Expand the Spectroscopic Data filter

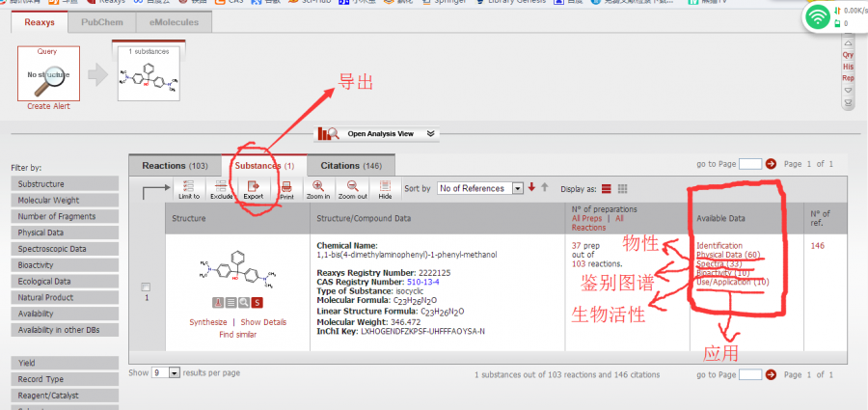tap(65, 249)
